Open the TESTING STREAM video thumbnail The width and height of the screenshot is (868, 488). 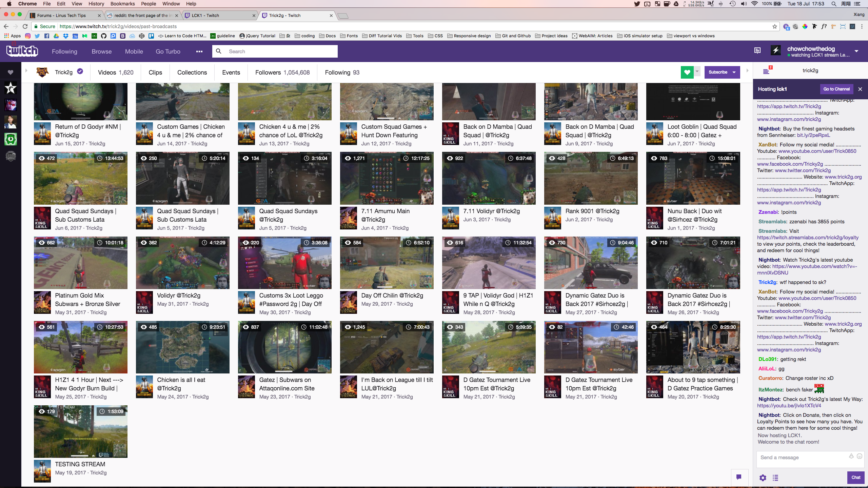tap(81, 431)
